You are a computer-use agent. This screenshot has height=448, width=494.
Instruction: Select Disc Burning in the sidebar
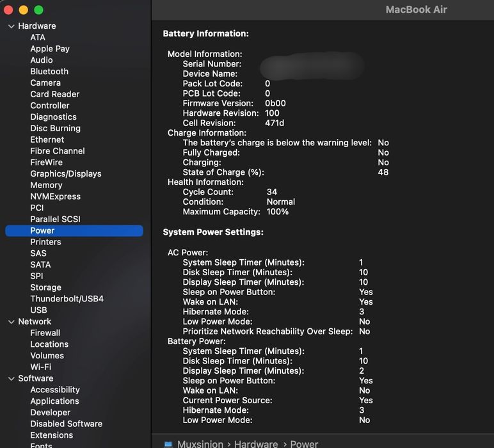tap(56, 128)
